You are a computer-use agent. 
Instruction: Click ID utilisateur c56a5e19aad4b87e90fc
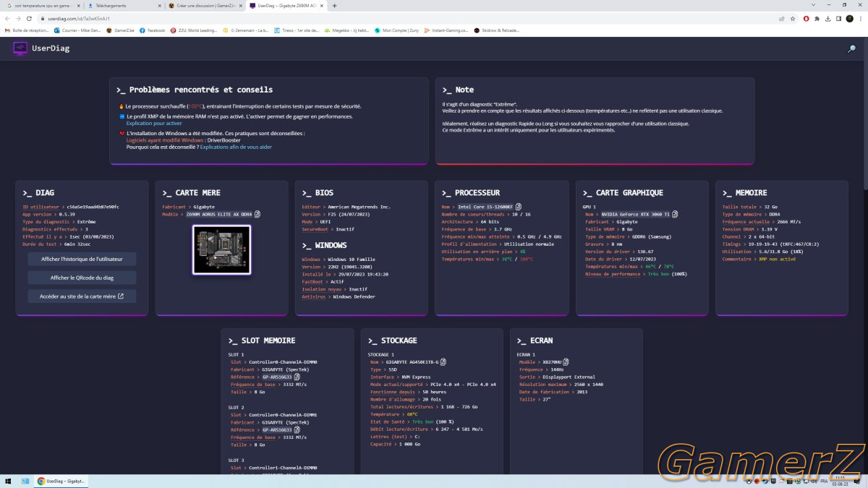pyautogui.click(x=71, y=207)
